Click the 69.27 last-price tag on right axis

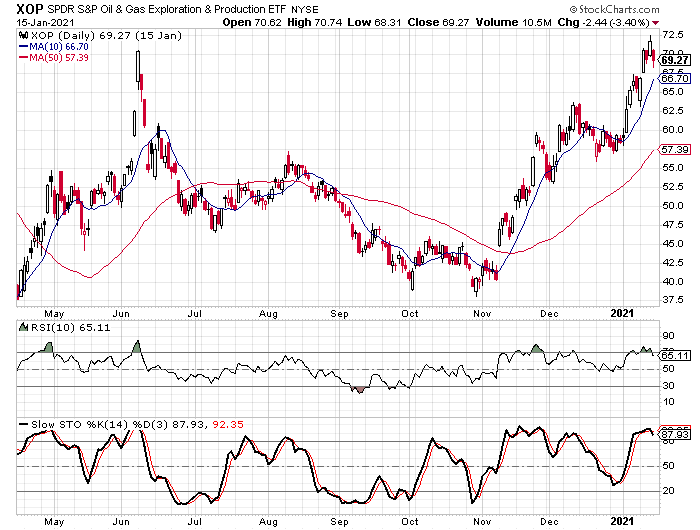[675, 60]
